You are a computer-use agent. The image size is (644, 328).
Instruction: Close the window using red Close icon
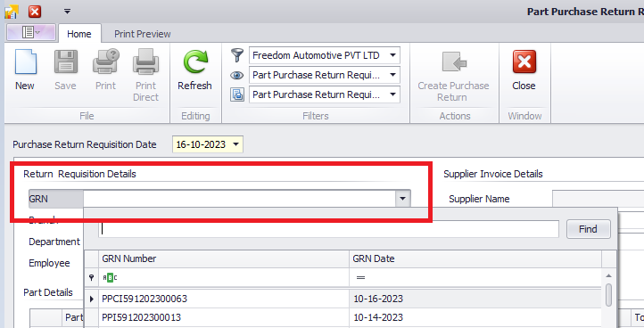pos(524,62)
